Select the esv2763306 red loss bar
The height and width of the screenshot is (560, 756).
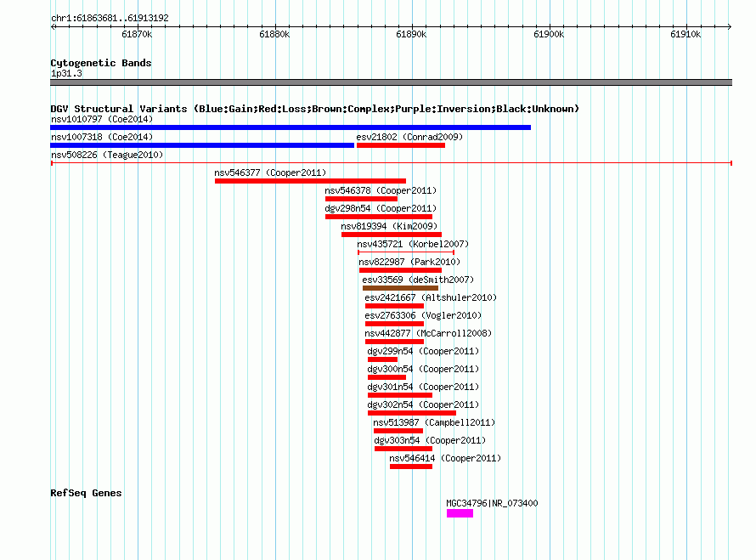click(394, 324)
